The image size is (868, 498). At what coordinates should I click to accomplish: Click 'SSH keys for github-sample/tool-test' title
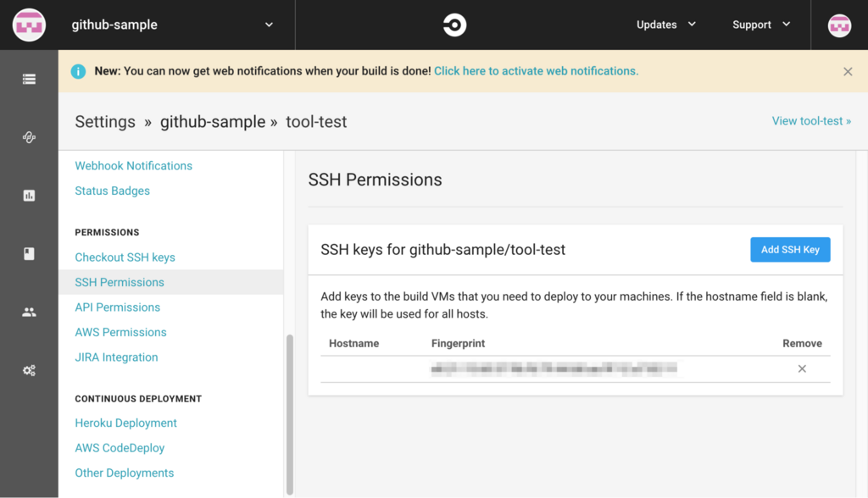pos(442,250)
